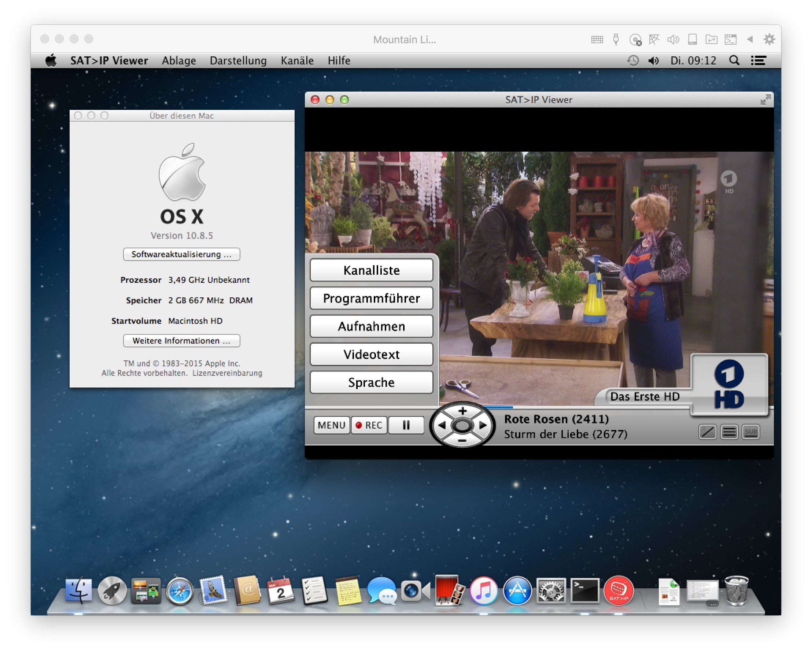Enter fullscreen using the SAT>IP Viewer window arrows
Screen dimensions: 812x652
[x=765, y=100]
